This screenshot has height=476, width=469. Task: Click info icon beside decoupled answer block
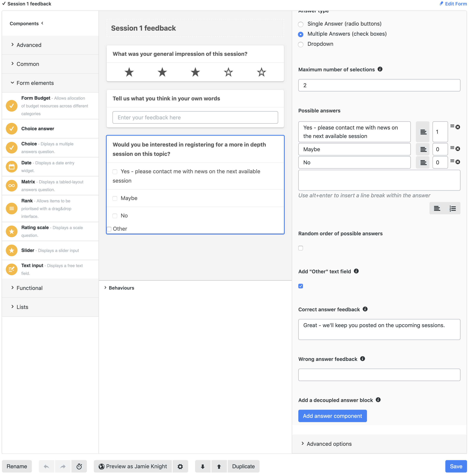(378, 400)
